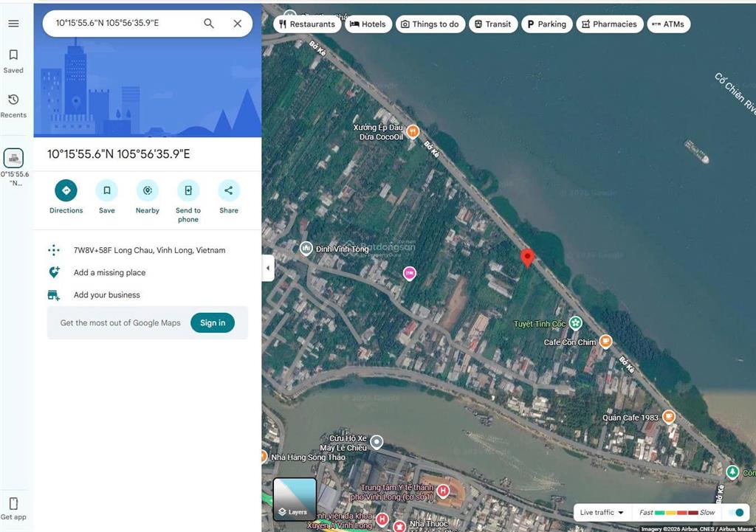Filter map by Things to do
756x532 pixels.
(x=430, y=24)
